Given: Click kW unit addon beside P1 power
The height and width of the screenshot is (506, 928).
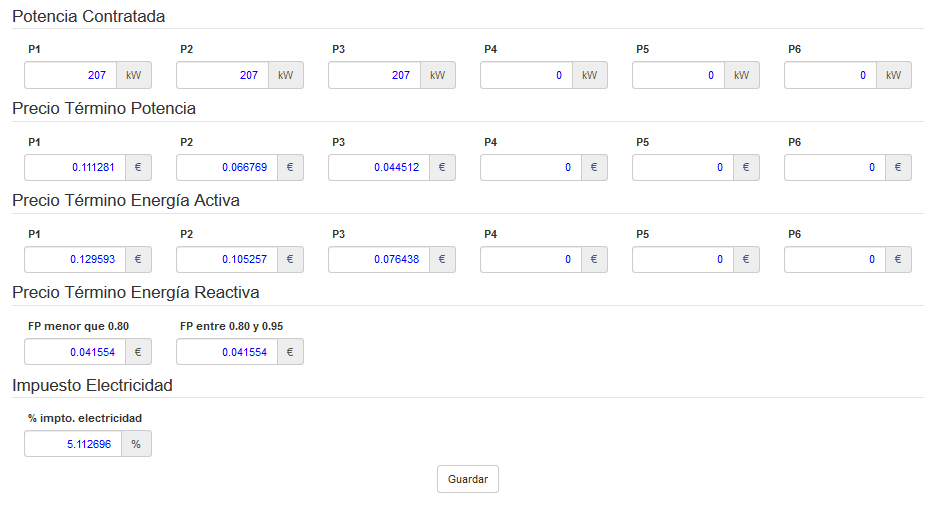Looking at the screenshot, I should (x=134, y=76).
